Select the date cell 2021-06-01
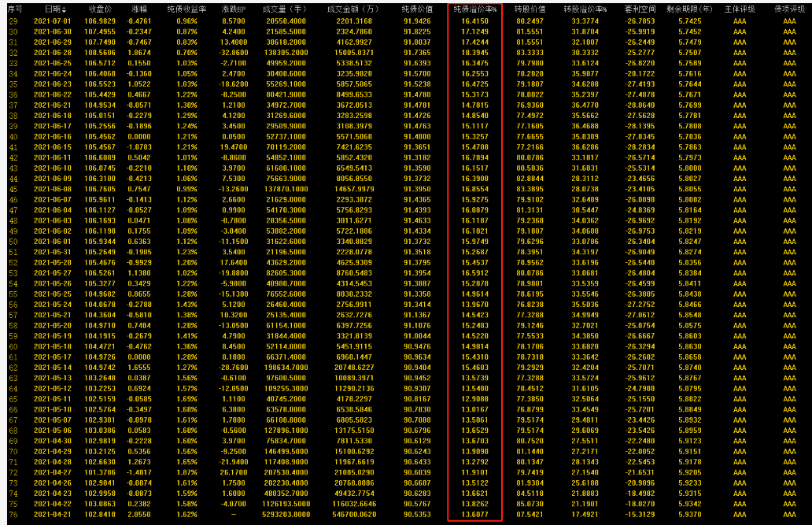 click(53, 241)
